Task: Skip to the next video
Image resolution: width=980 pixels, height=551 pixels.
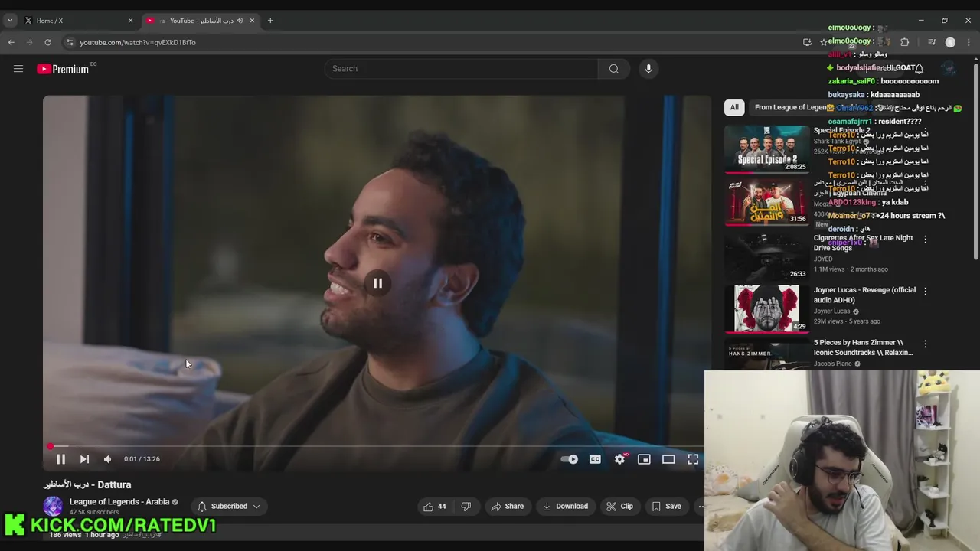Action: [x=84, y=459]
